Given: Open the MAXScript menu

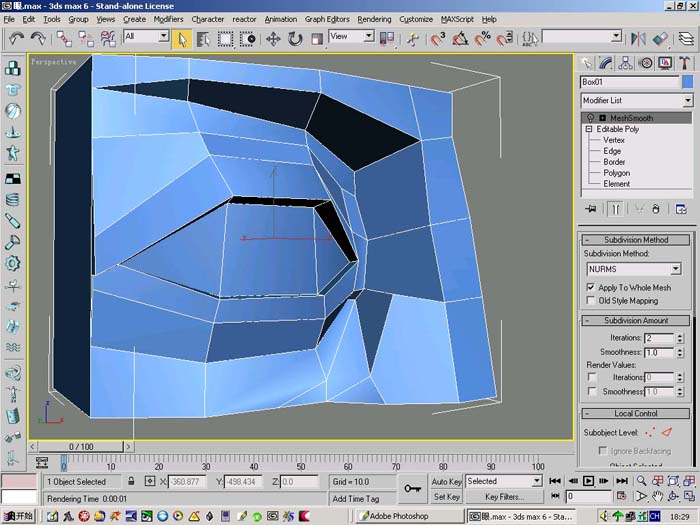Looking at the screenshot, I should pyautogui.click(x=457, y=19).
